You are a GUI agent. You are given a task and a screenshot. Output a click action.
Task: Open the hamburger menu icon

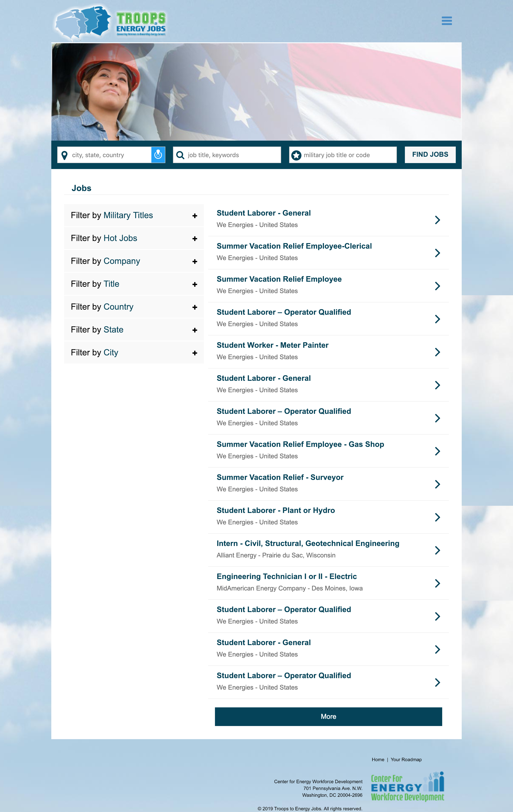446,21
